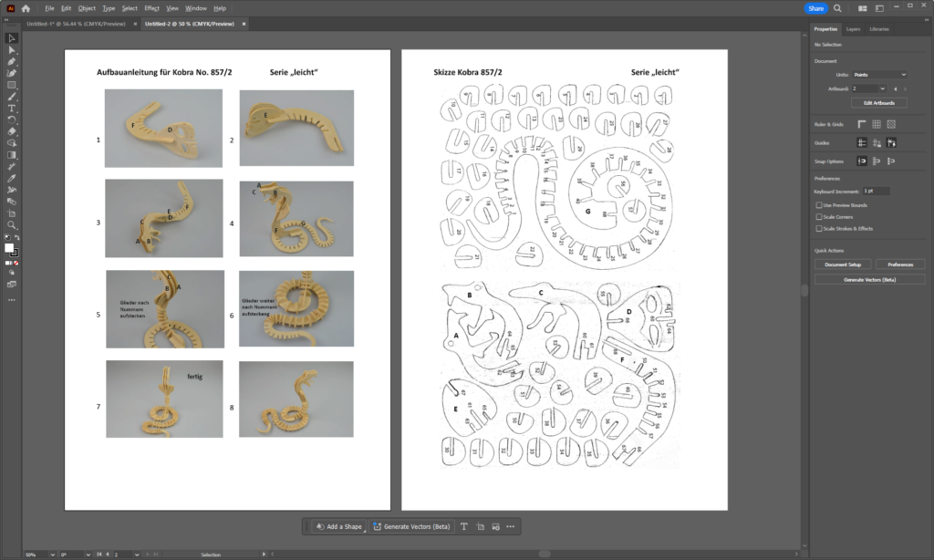This screenshot has width=934, height=560.
Task: Open the Effect menu
Action: [x=151, y=8]
